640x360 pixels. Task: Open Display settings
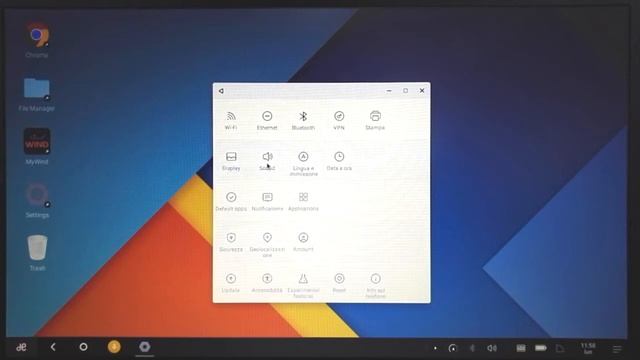click(231, 161)
